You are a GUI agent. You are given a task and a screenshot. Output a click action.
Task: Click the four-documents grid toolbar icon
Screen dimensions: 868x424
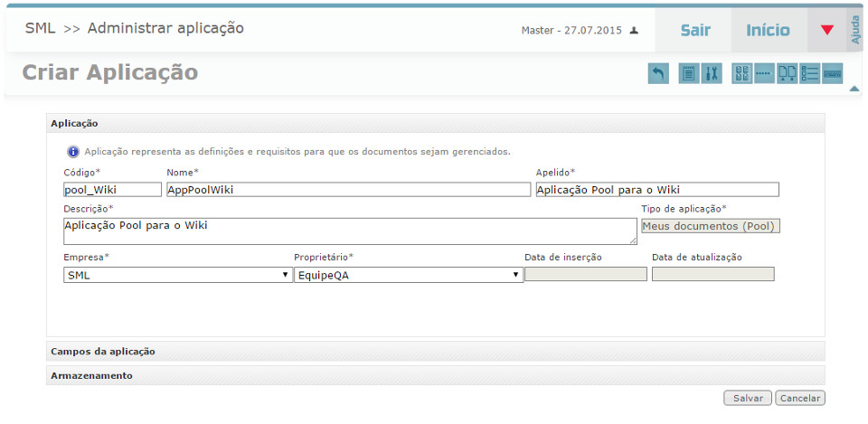coord(741,74)
